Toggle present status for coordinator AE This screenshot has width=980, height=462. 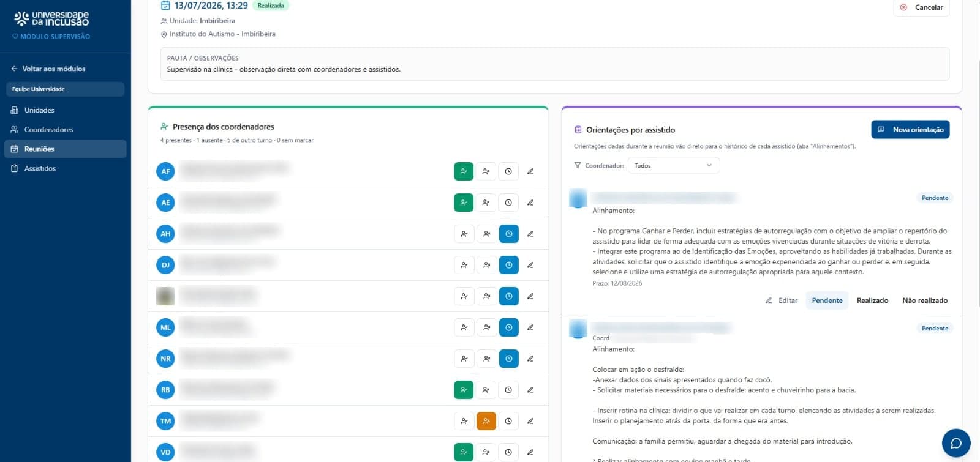(x=464, y=203)
